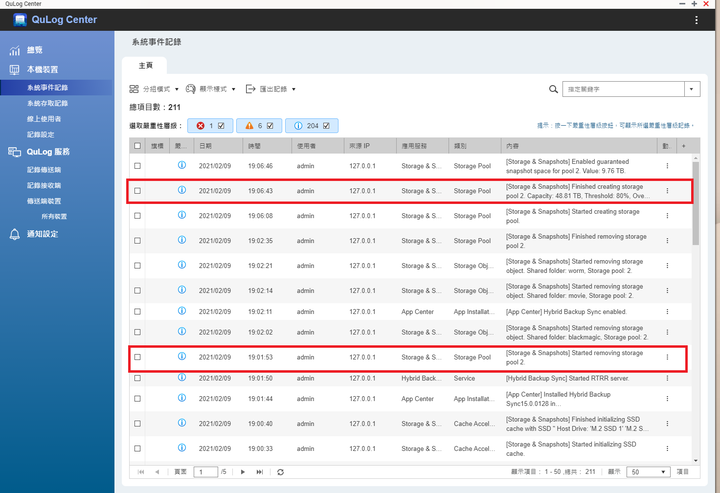Sort by the content column header

click(x=579, y=146)
